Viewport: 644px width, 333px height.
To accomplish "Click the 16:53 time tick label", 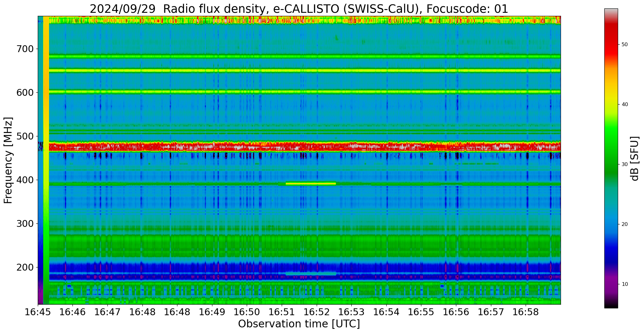I will [352, 312].
